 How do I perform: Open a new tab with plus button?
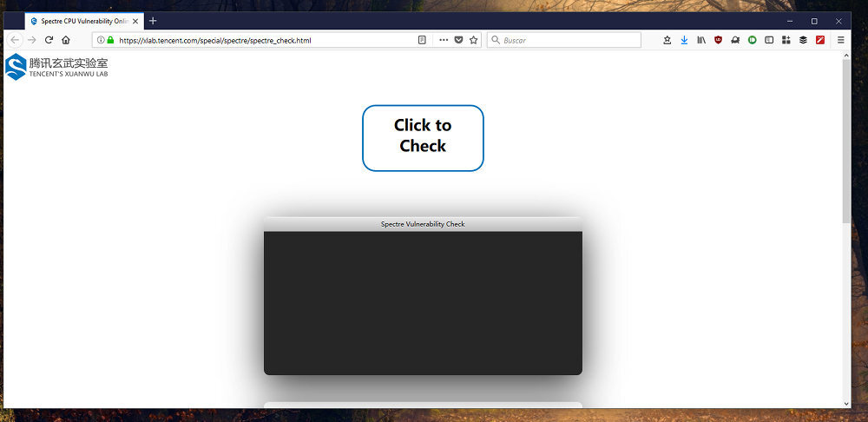coord(153,21)
